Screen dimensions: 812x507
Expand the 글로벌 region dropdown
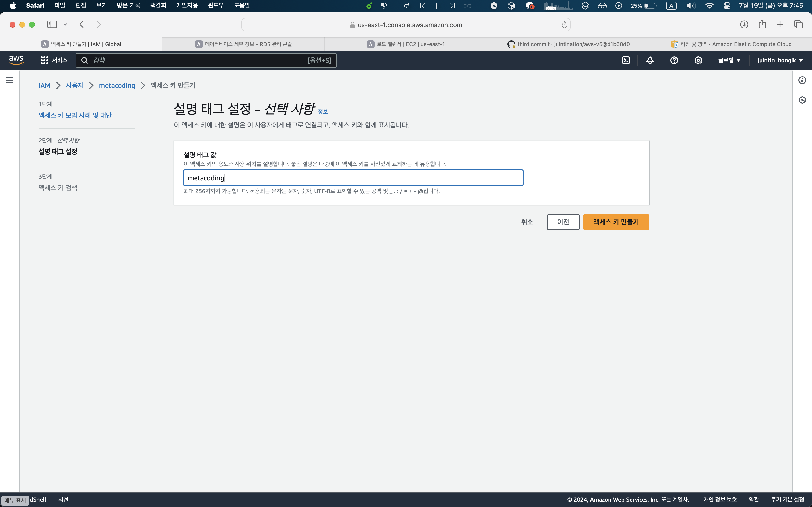(x=729, y=60)
